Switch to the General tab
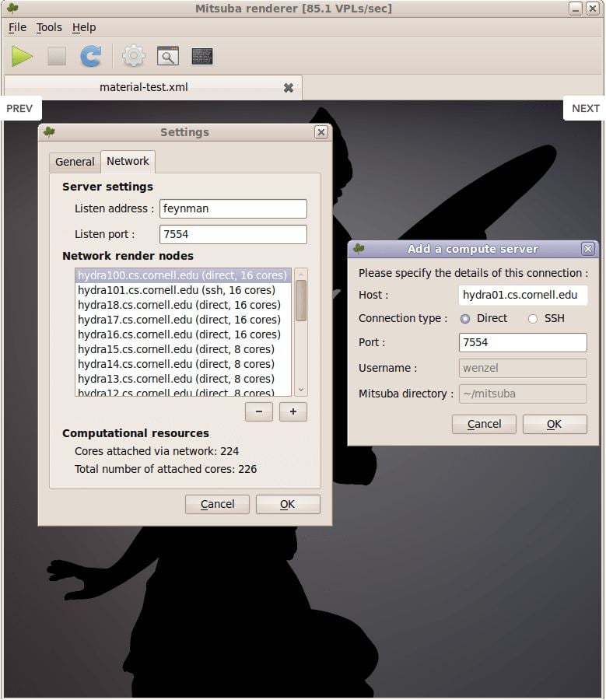Viewport: 606px width, 700px height. (x=75, y=162)
